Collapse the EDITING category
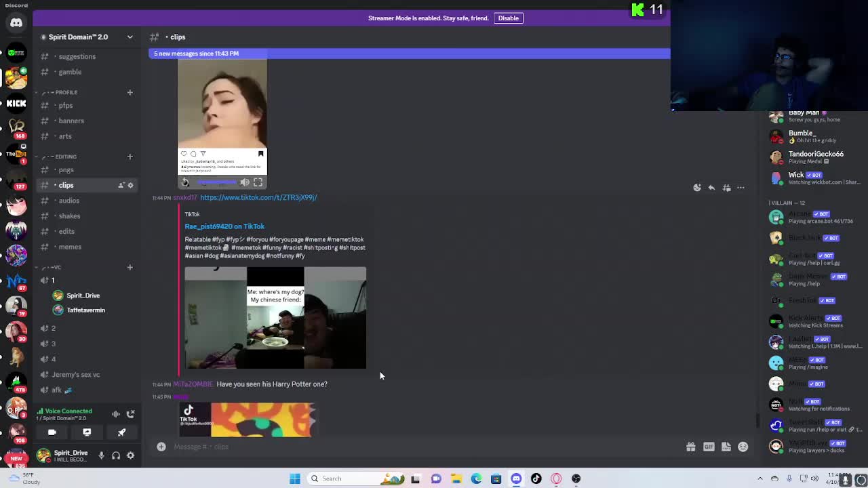The width and height of the screenshot is (868, 488). coord(60,157)
